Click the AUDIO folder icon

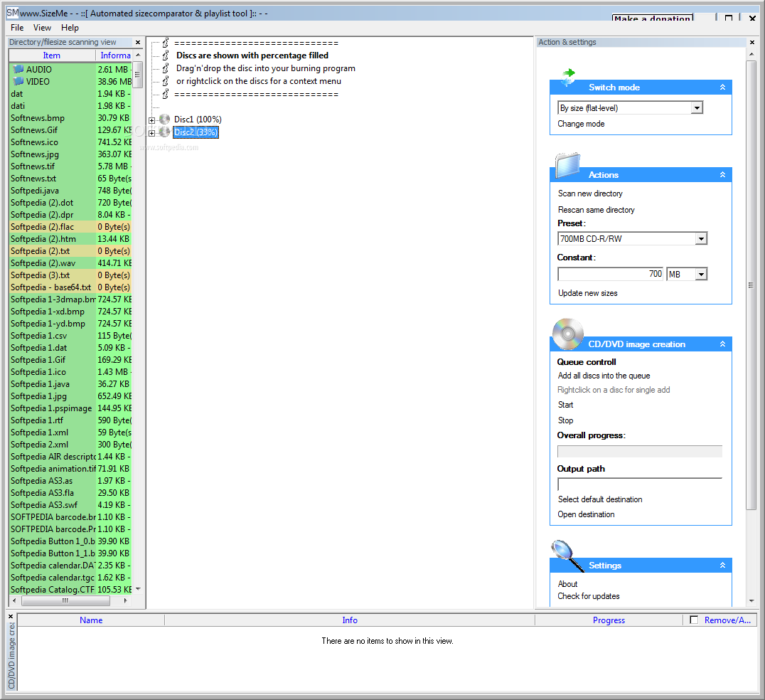coord(18,69)
